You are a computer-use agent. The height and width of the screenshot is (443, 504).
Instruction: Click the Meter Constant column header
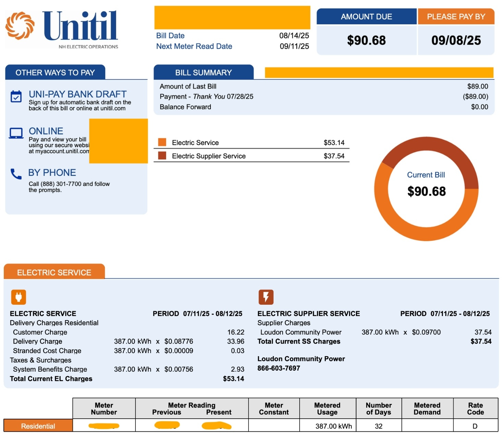point(274,408)
